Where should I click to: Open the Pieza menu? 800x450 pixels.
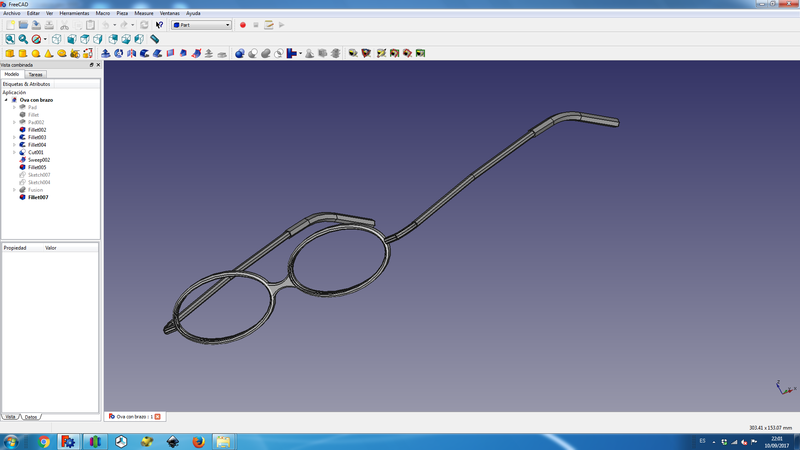point(122,13)
